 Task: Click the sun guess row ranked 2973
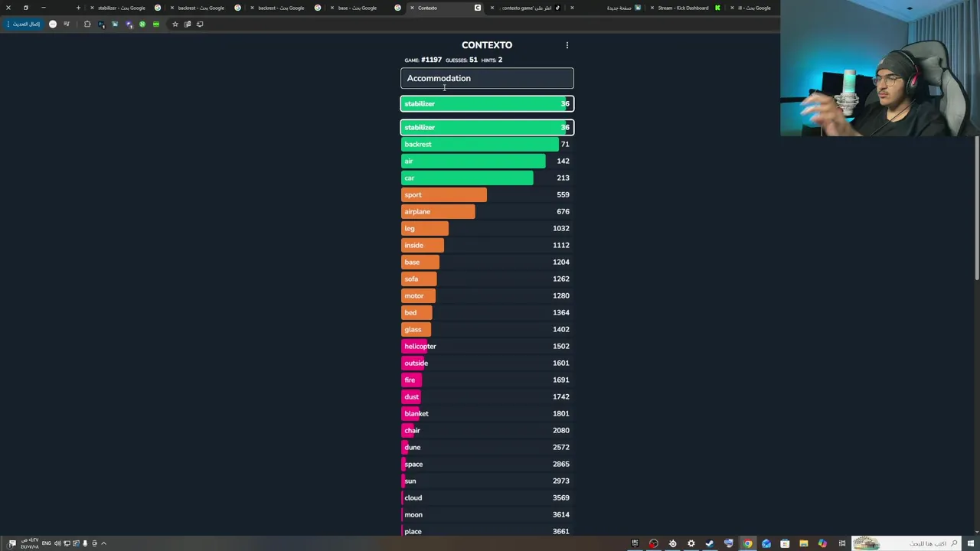487,481
